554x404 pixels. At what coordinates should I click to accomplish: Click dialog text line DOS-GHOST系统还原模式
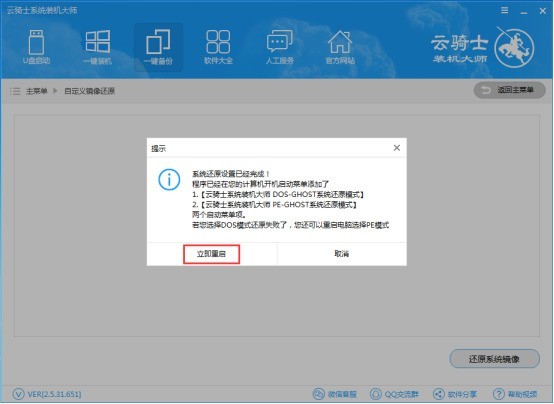click(278, 194)
